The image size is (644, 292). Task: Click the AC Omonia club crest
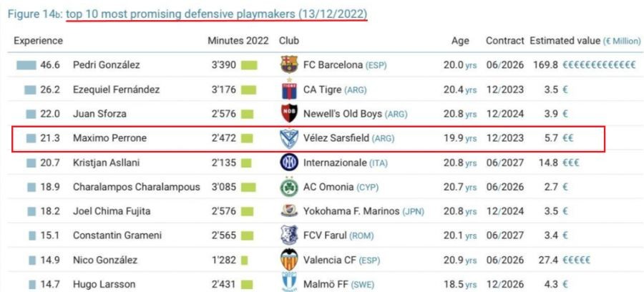coord(288,187)
